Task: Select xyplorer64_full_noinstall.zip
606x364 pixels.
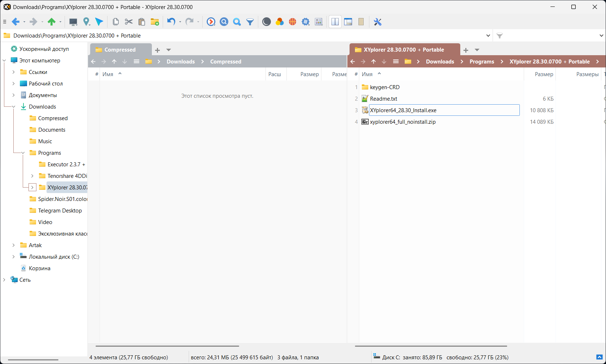Action: pos(403,122)
